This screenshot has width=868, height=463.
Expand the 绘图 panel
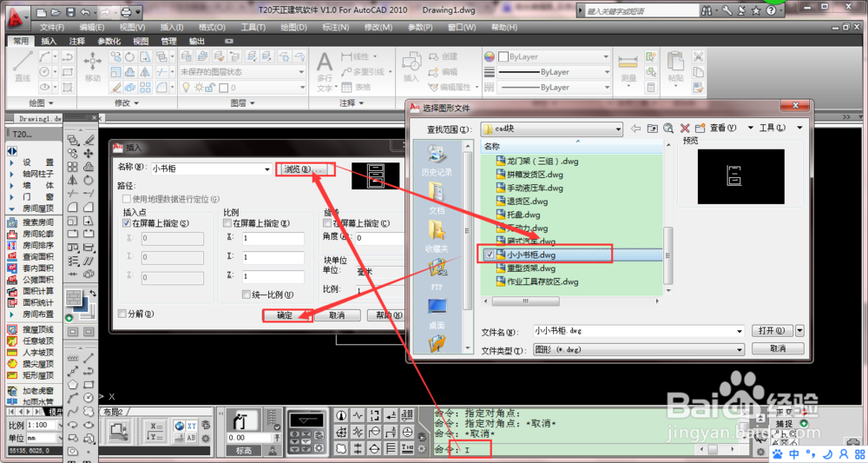[41, 103]
